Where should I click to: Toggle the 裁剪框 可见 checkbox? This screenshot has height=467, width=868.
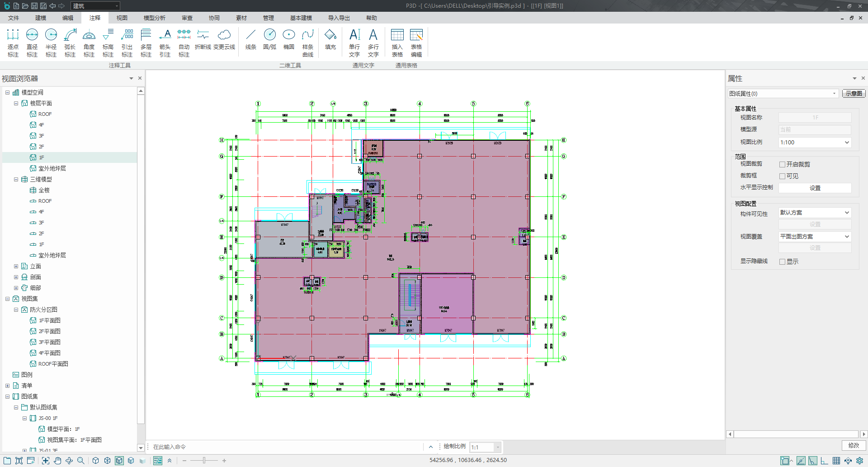point(782,176)
